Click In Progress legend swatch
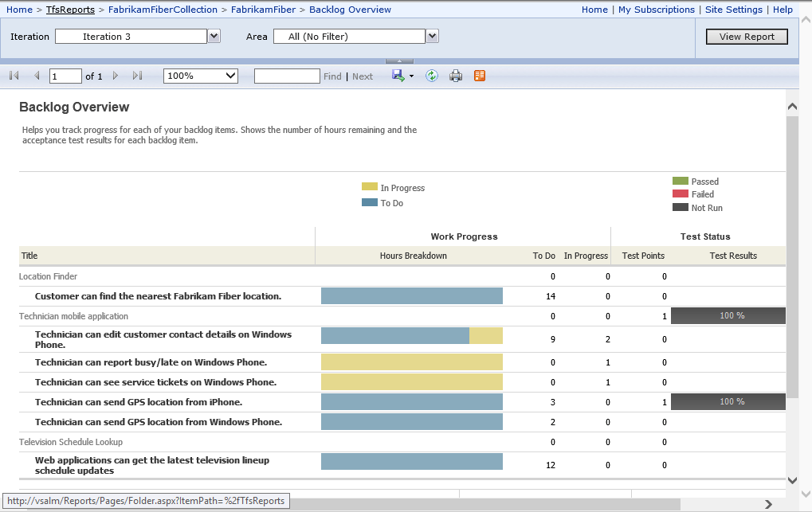 [x=370, y=187]
